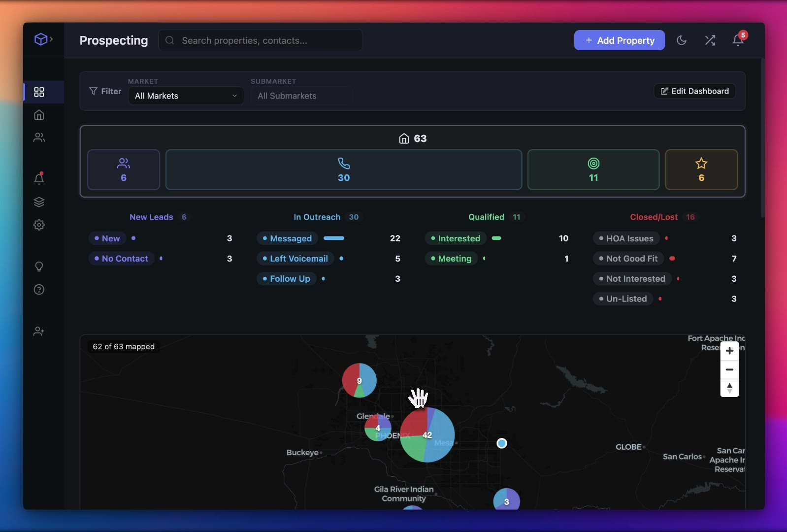
Task: Click the map cluster showing 42
Action: click(x=427, y=435)
